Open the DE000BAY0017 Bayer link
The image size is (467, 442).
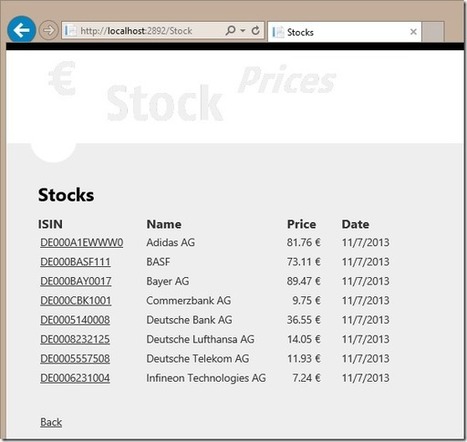76,281
